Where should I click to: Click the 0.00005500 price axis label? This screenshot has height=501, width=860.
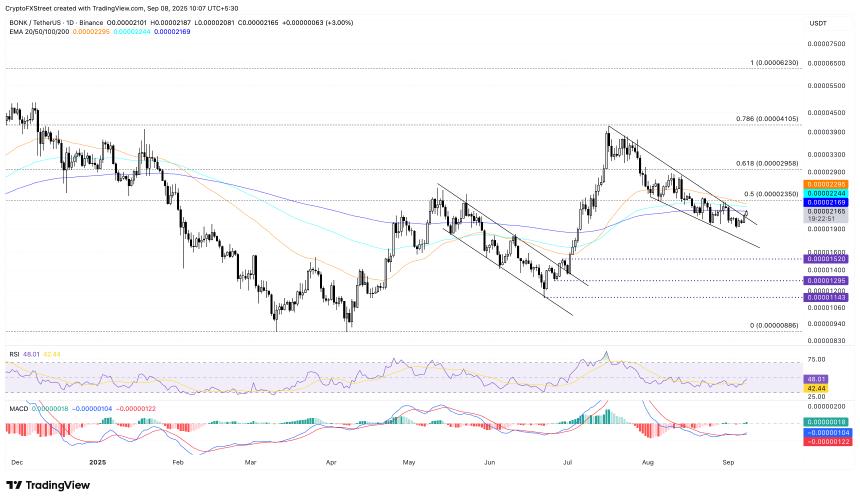(x=826, y=86)
